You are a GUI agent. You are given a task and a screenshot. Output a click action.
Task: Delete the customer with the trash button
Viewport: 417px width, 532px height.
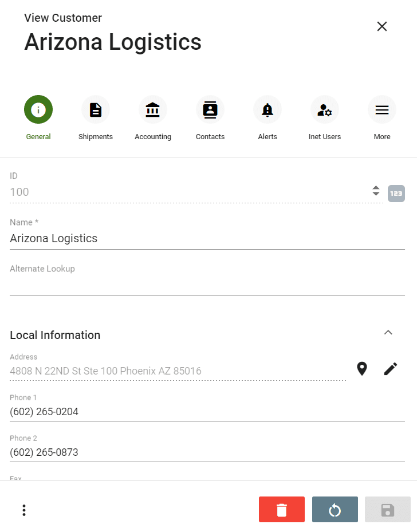[281, 509]
